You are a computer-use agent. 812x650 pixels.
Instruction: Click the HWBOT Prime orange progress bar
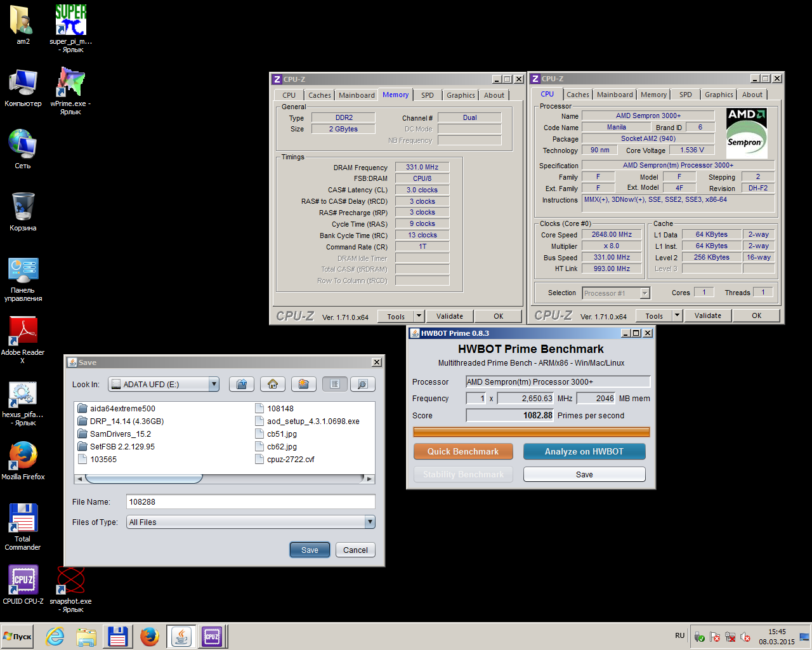pyautogui.click(x=532, y=432)
